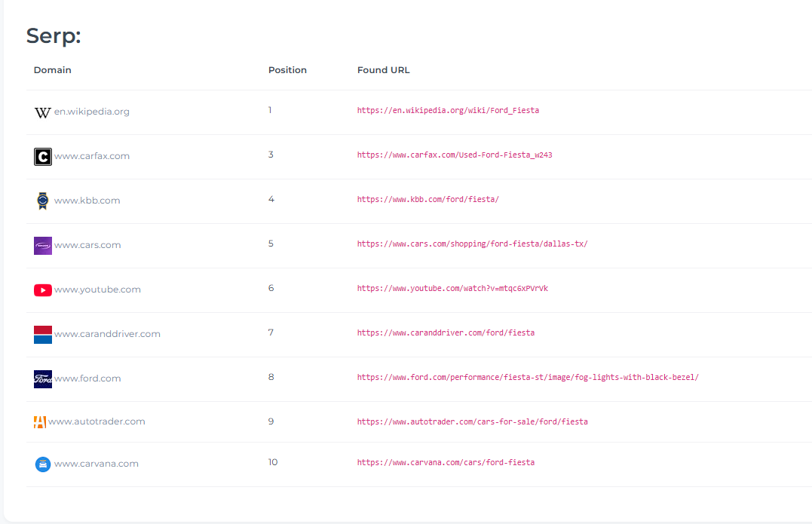
Task: Select the www.carvana.com domain name
Action: click(x=97, y=464)
